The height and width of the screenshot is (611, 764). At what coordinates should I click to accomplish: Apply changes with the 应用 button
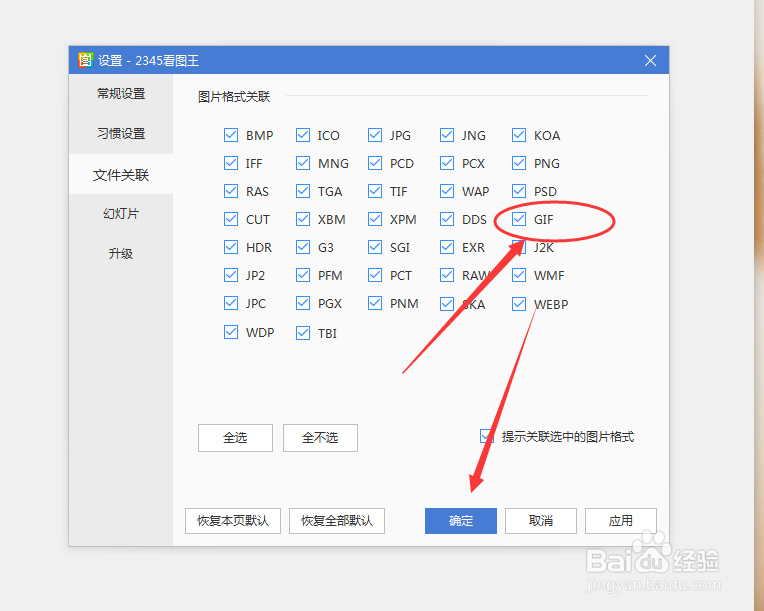pos(621,521)
